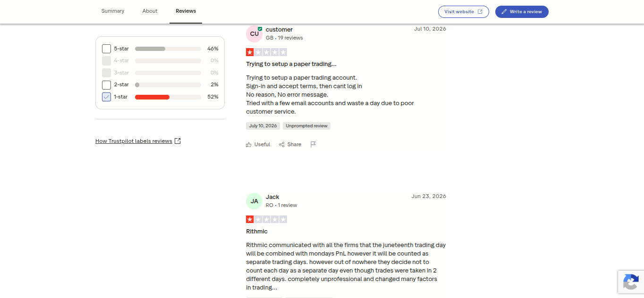The width and height of the screenshot is (644, 298).
Task: Switch to the About tab
Action: click(150, 11)
